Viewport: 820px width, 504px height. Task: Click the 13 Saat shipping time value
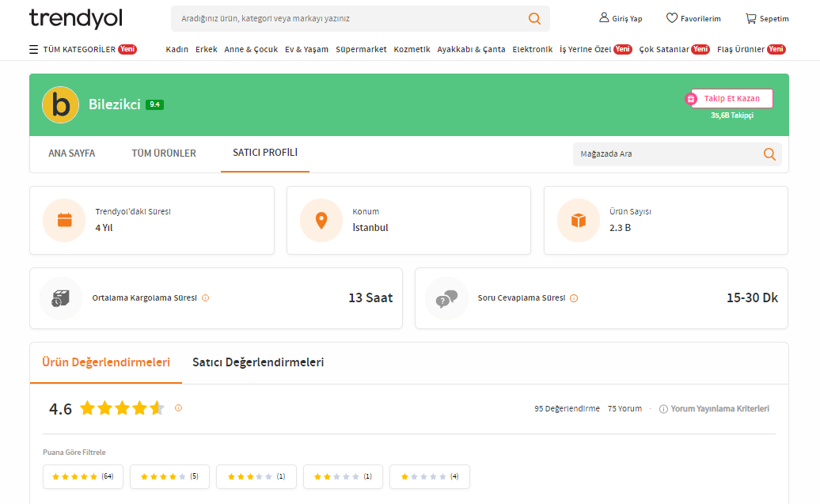click(x=370, y=298)
